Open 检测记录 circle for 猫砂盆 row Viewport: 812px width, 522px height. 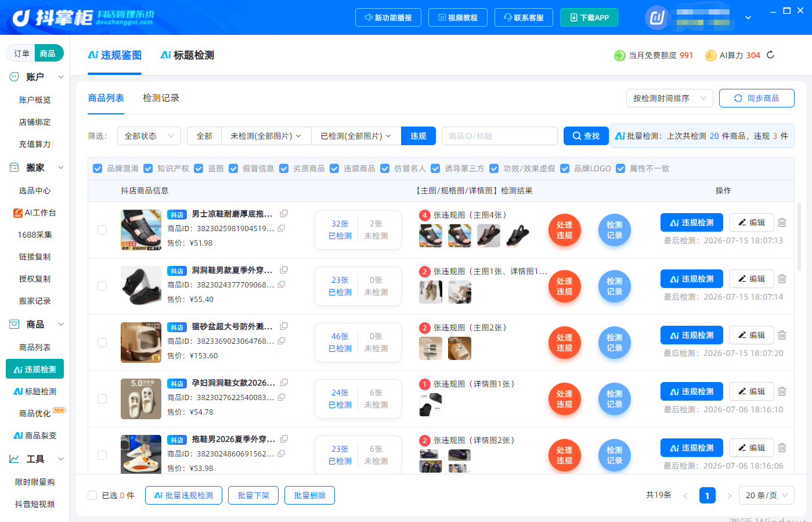pyautogui.click(x=615, y=343)
